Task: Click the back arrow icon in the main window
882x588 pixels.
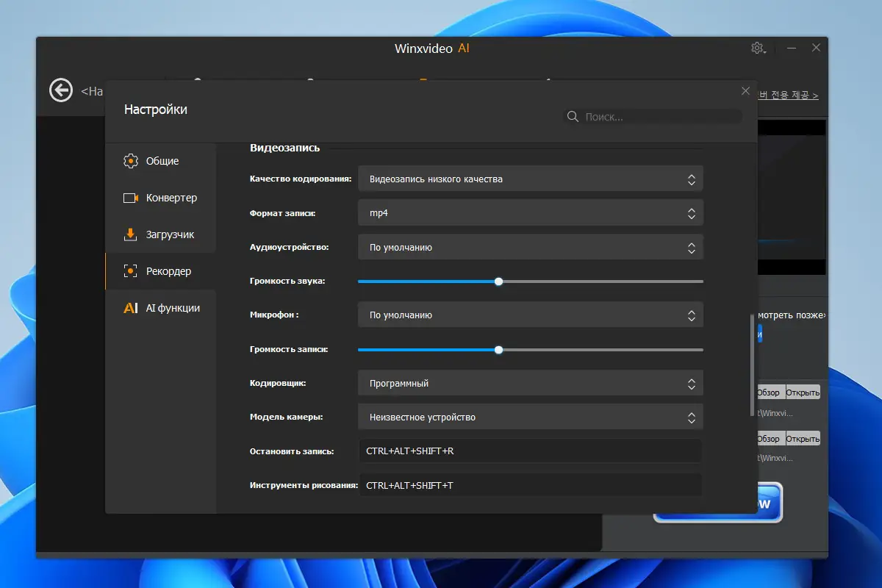Action: click(61, 90)
